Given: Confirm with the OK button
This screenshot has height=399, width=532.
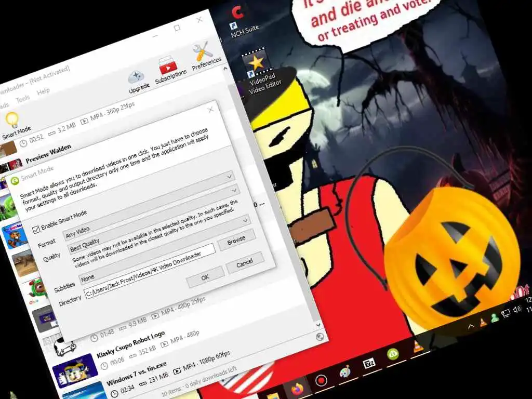Looking at the screenshot, I should pos(205,277).
